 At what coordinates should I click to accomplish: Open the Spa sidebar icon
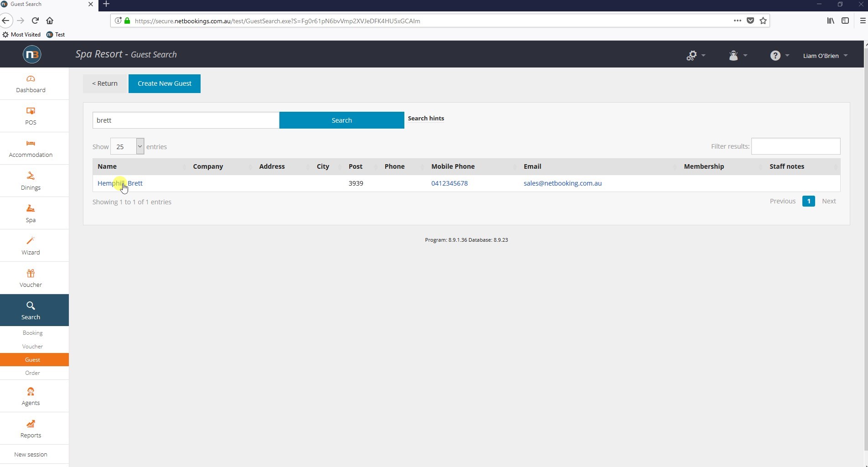pos(31,208)
